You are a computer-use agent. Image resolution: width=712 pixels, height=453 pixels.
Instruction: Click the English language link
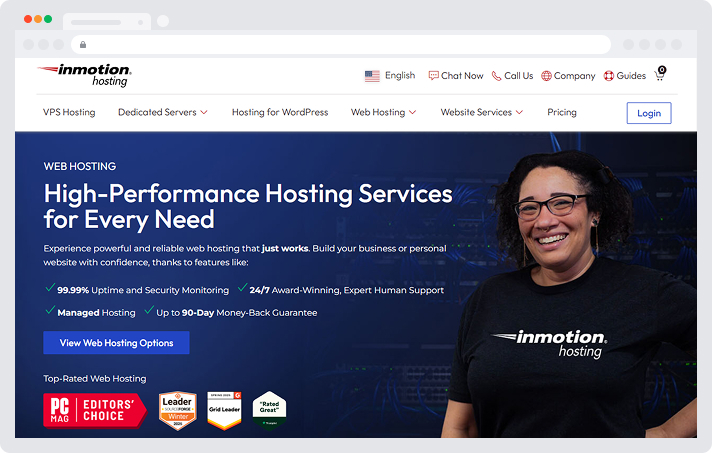pos(400,75)
